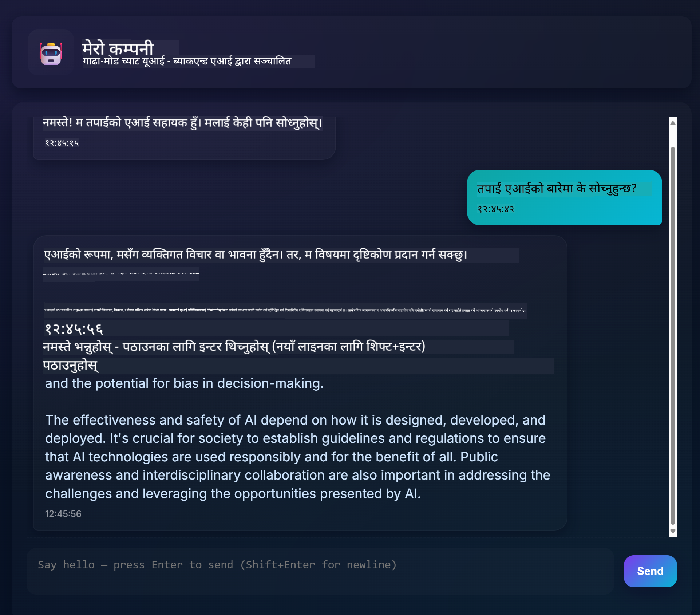Click the 12:45:56 timestamp at bubble bottom
Screen dimensions: 700x615
(63, 514)
